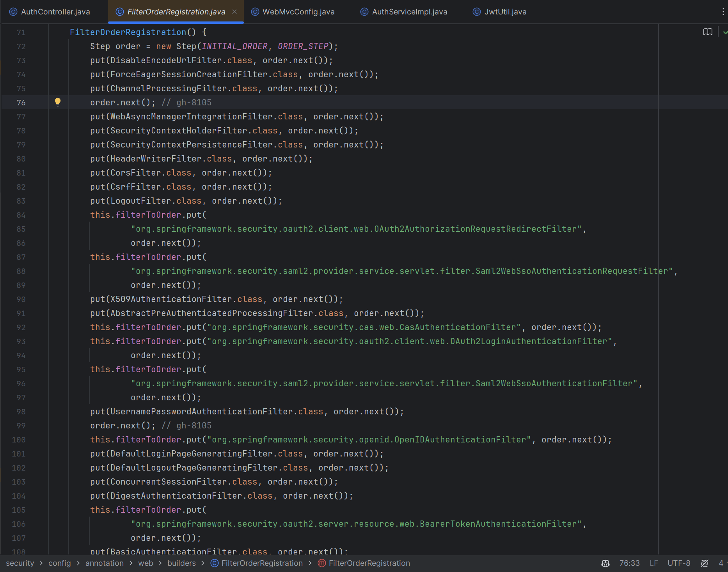The image size is (728, 572).
Task: Open the AuthServiceImpl.java tab
Action: (x=404, y=12)
